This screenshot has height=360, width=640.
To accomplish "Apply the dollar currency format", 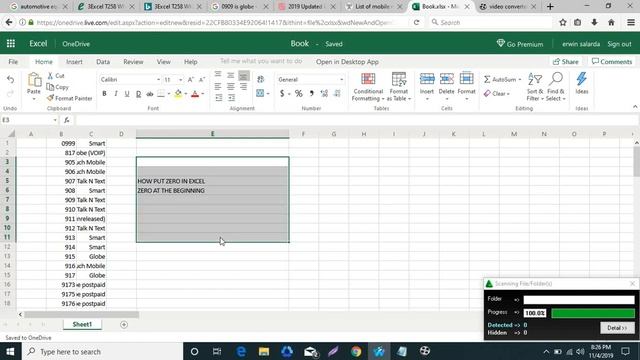I will pos(282,94).
